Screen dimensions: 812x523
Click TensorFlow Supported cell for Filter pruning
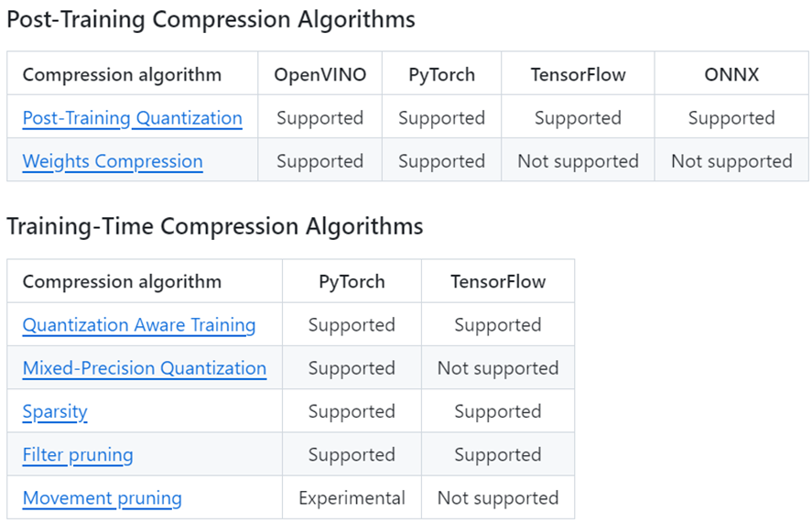tap(498, 454)
